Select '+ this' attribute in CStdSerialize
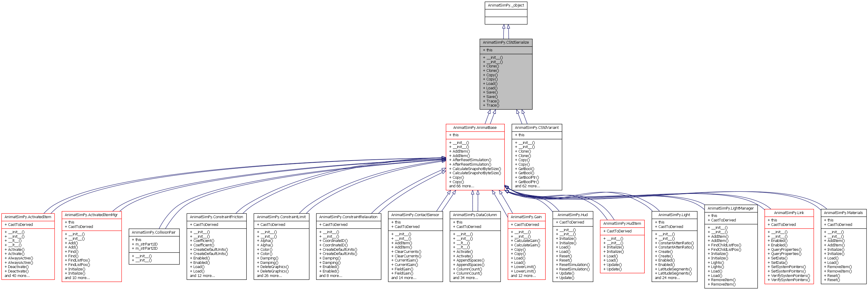The width and height of the screenshot is (868, 290). (x=488, y=50)
